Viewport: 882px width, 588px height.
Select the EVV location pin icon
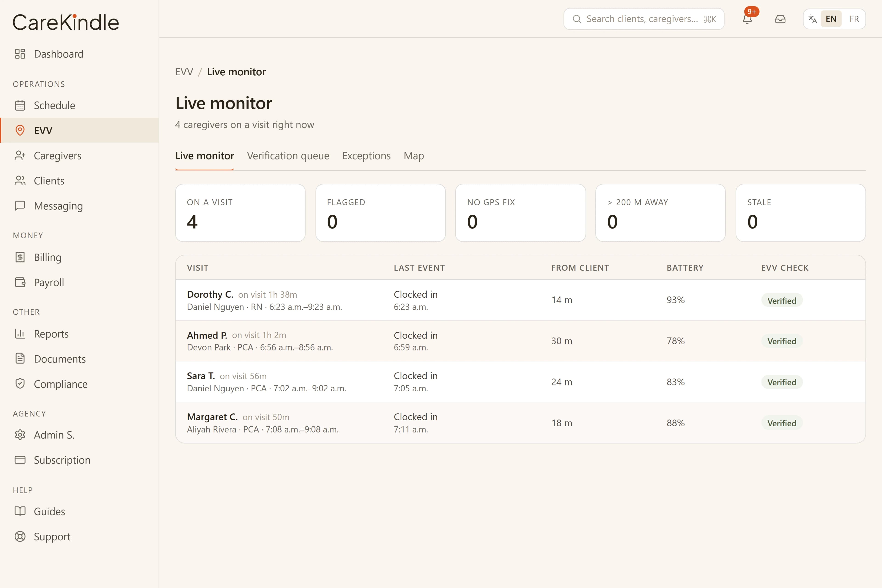(x=20, y=130)
